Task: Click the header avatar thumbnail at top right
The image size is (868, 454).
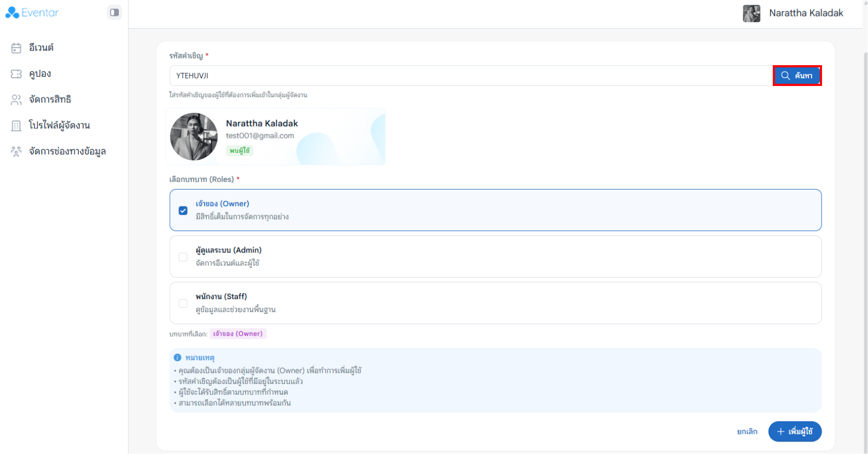Action: click(751, 13)
